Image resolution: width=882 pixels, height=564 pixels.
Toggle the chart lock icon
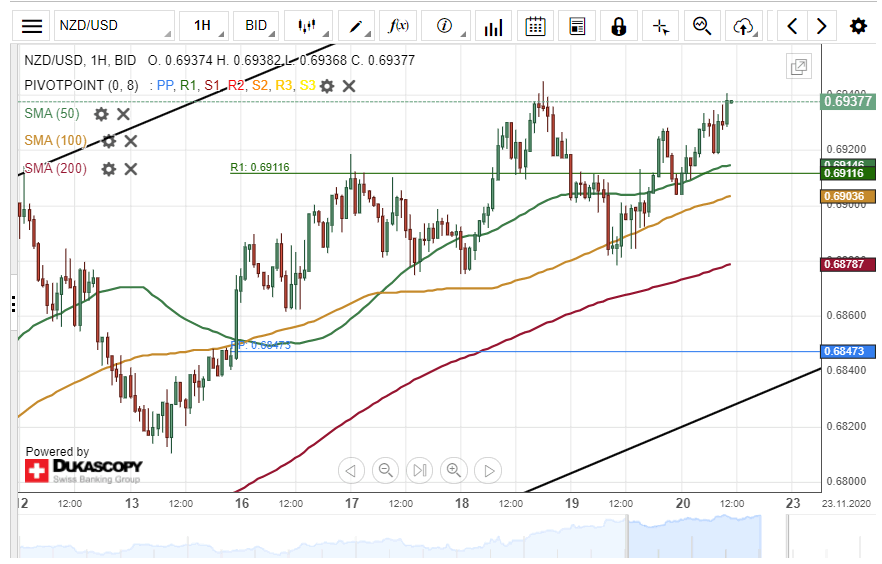[x=619, y=26]
